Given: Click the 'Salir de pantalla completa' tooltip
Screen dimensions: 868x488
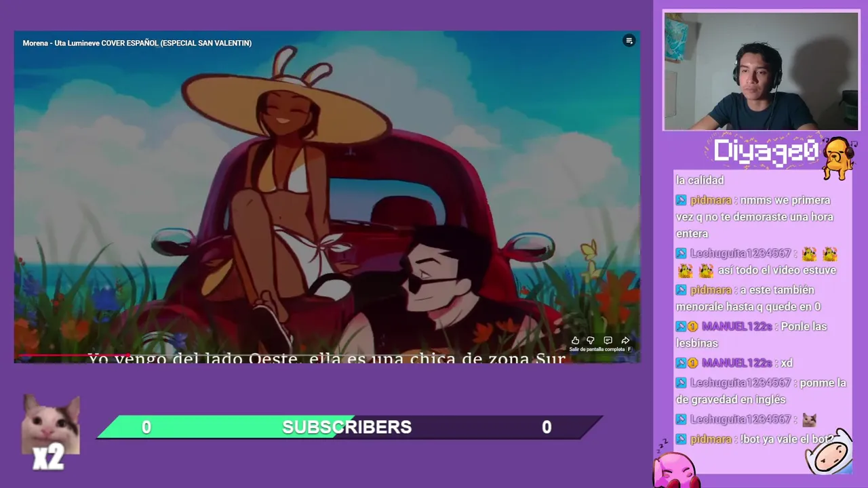Looking at the screenshot, I should (x=601, y=349).
